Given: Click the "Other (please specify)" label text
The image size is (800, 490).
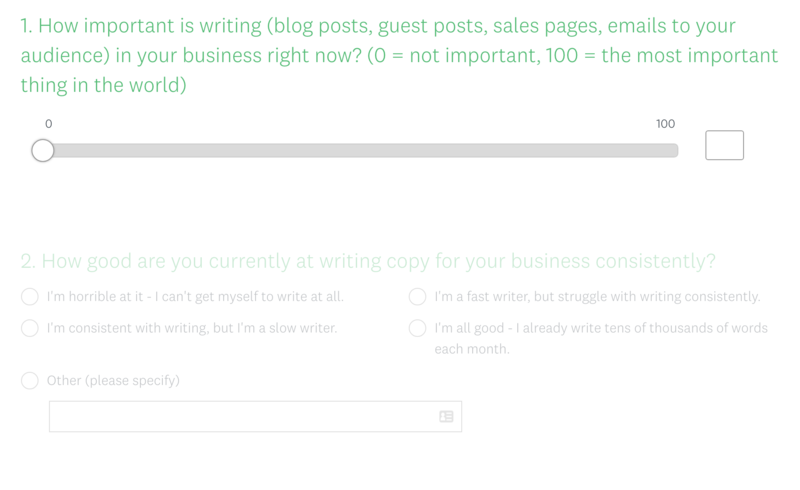Looking at the screenshot, I should coord(113,381).
